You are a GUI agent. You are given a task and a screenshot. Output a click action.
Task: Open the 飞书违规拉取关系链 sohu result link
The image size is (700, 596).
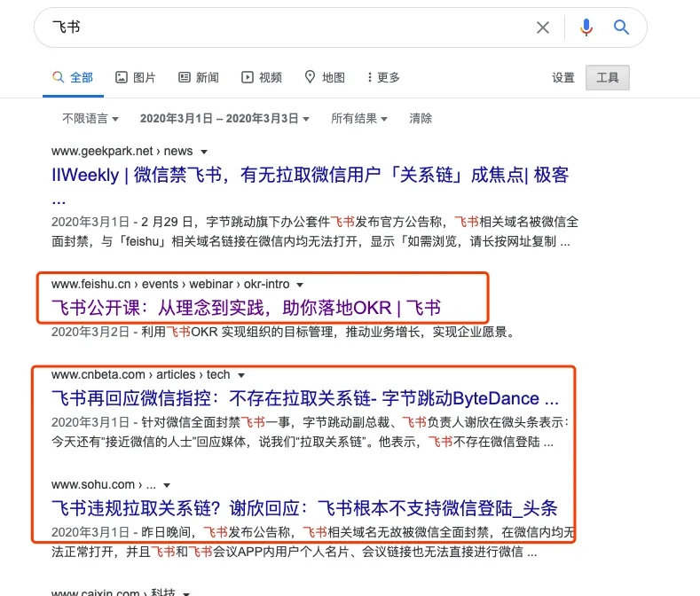click(304, 508)
